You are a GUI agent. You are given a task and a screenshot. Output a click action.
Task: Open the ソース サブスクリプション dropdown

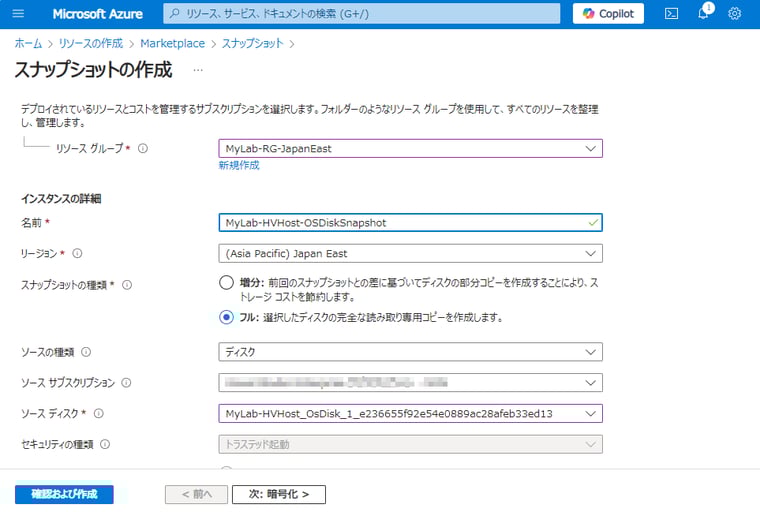[411, 383]
